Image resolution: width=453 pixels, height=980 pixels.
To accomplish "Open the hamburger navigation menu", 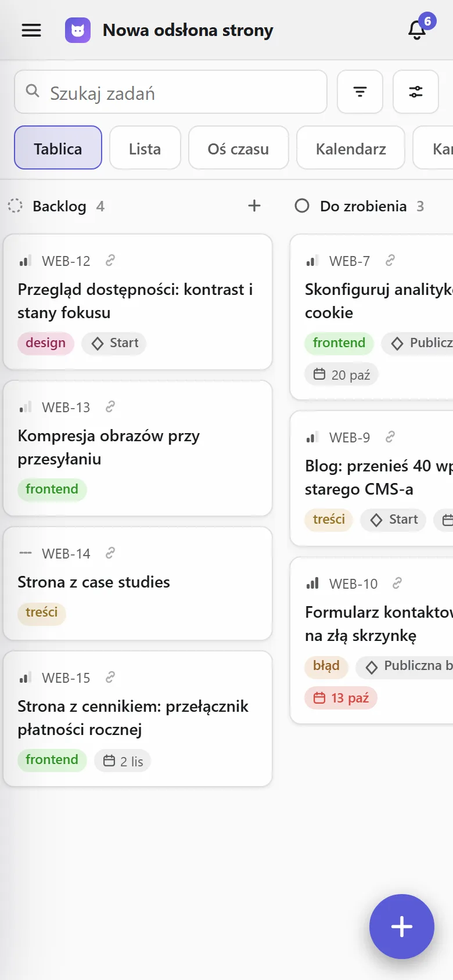I will 31,30.
